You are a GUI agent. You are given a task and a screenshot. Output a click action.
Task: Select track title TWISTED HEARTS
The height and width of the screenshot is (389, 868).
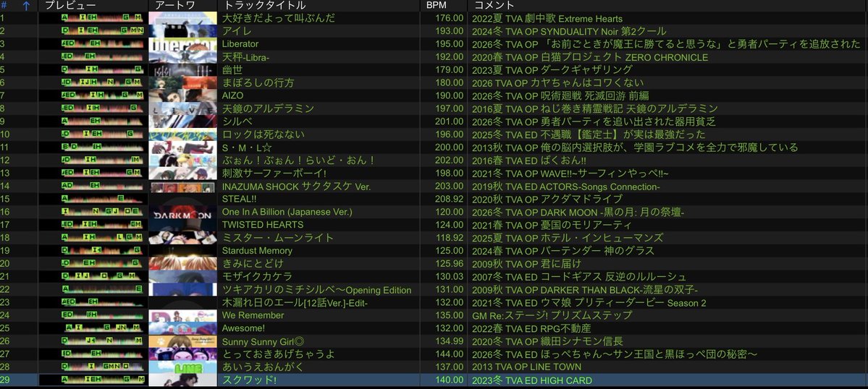pos(262,225)
